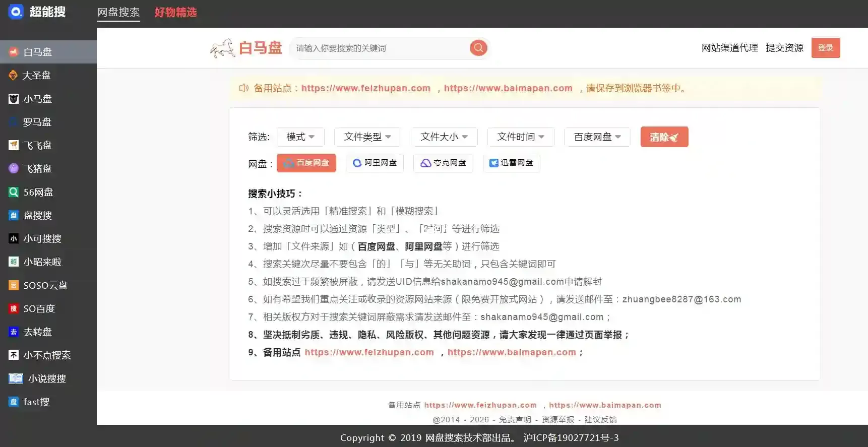
Task: Go to SOSO云盘 in sidebar
Action: (x=45, y=285)
